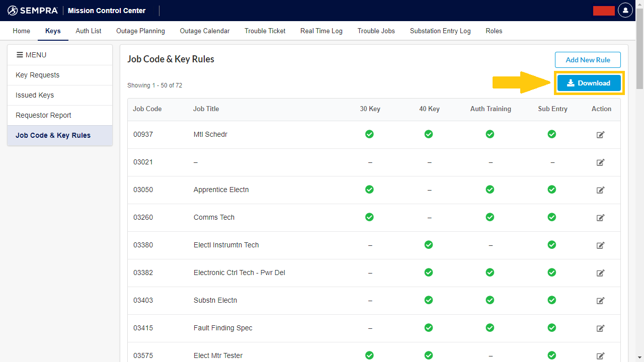Collapse the MENU sidebar hamburger
Viewport: 644px width, 362px height.
(20, 55)
